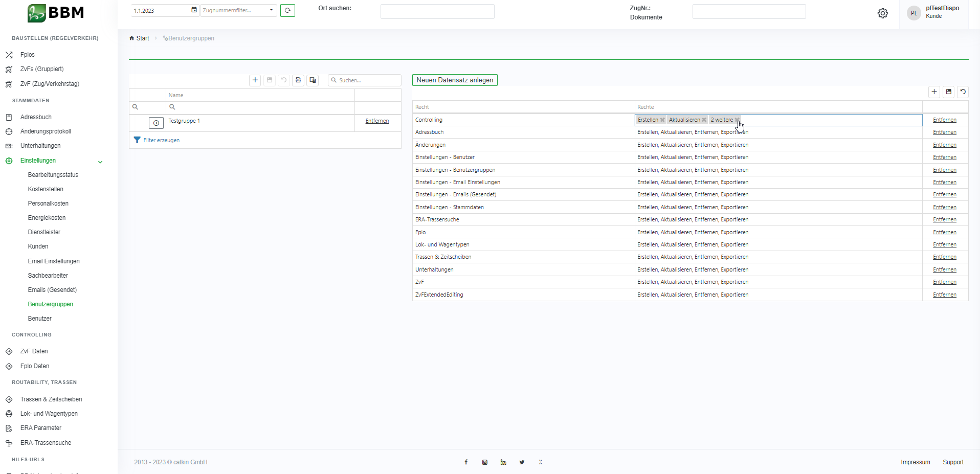This screenshot has height=474, width=980.
Task: Open the calendar picker for date 1.1.2023
Action: [194, 10]
